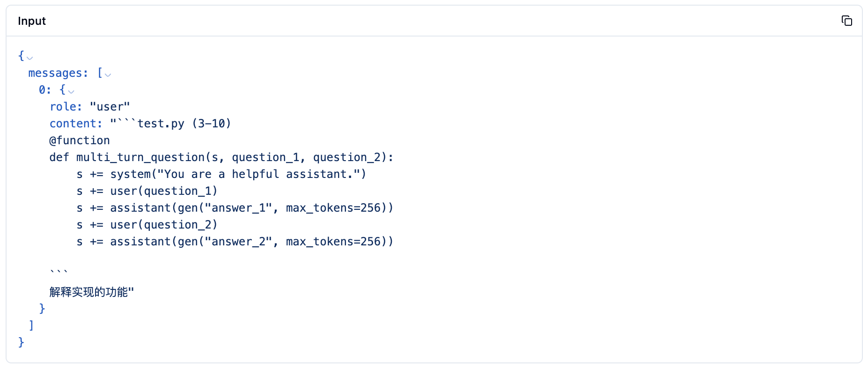
Task: Collapse message 0 object chevron
Action: click(x=71, y=92)
